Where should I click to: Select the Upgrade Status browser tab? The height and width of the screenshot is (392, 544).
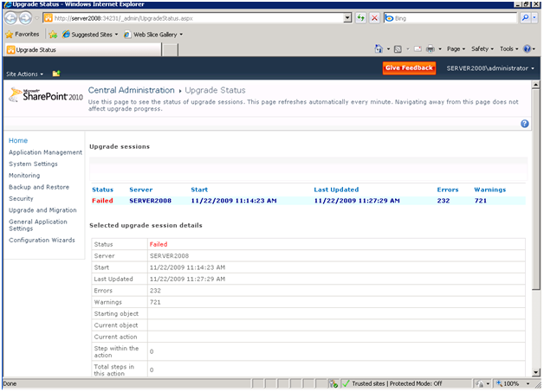click(x=83, y=50)
